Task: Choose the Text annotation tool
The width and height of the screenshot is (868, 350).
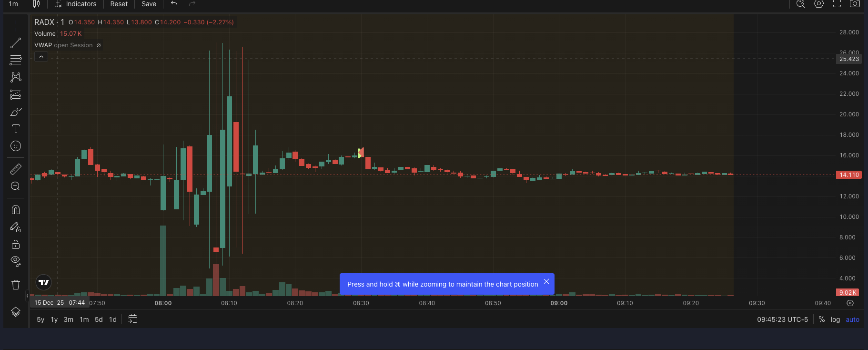Action: click(16, 129)
